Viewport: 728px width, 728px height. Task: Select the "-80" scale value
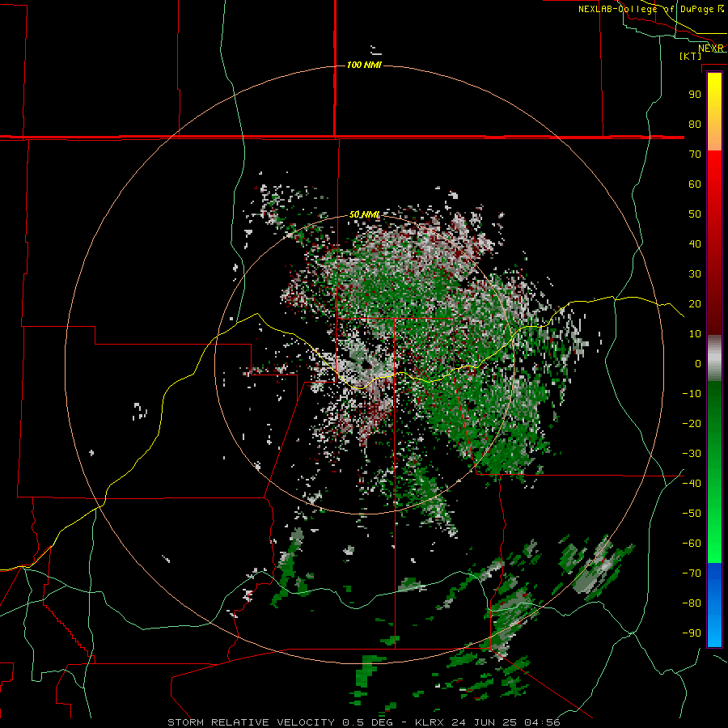coord(692,603)
